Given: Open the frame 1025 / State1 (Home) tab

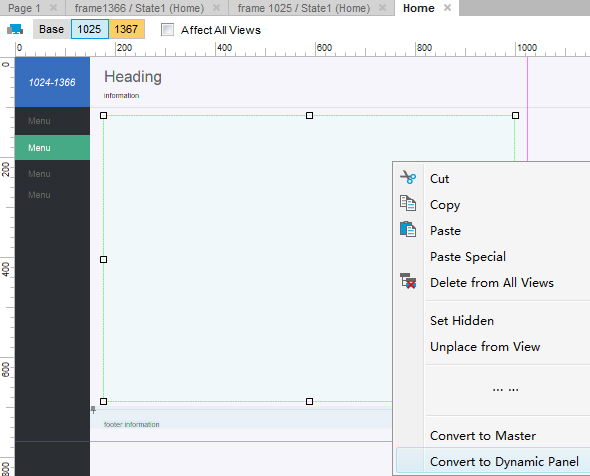Looking at the screenshot, I should click(x=304, y=8).
